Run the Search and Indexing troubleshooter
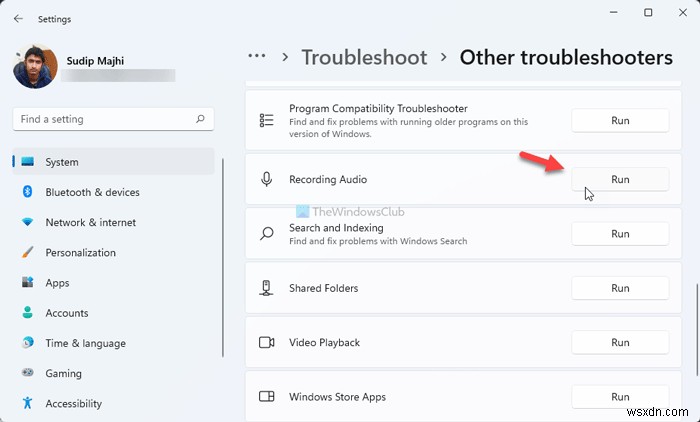The width and height of the screenshot is (700, 422). (620, 234)
